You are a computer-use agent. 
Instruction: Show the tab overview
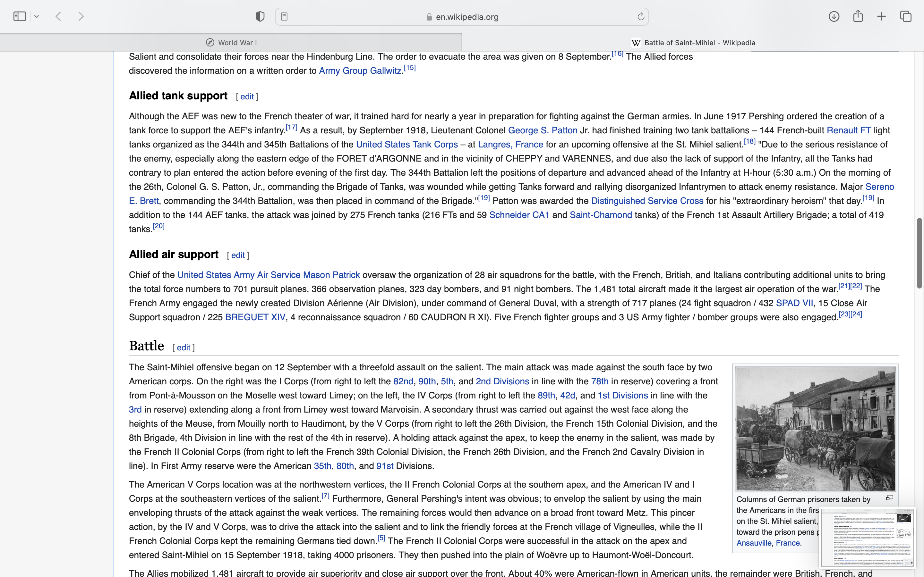coord(906,16)
